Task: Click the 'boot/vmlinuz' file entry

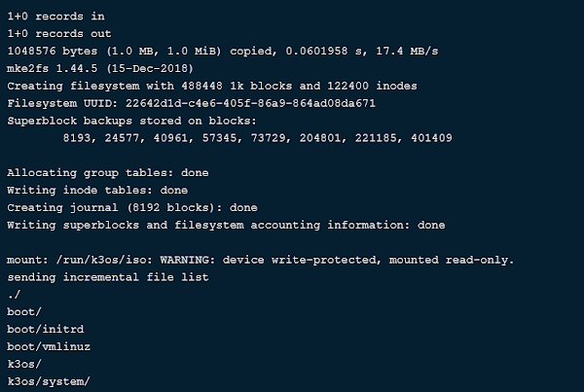Action: pyautogui.click(x=49, y=347)
